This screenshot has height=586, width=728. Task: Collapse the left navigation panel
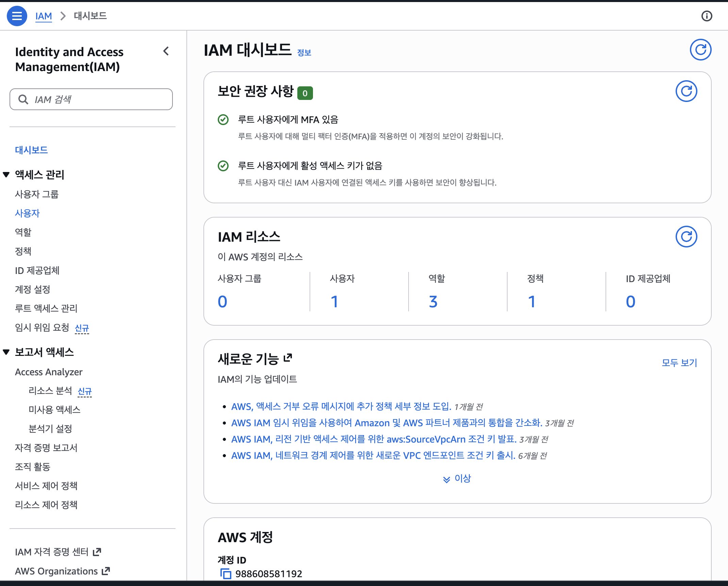tap(166, 51)
